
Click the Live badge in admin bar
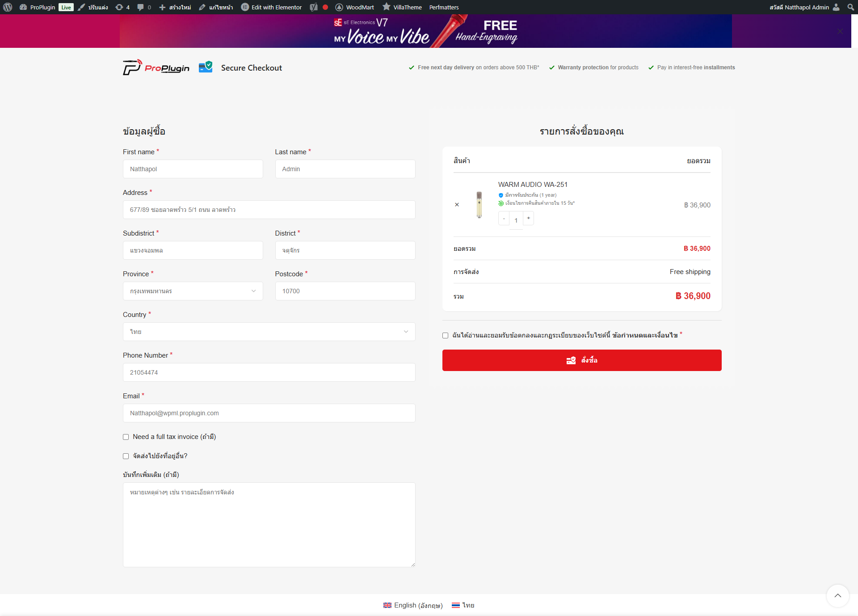point(66,7)
